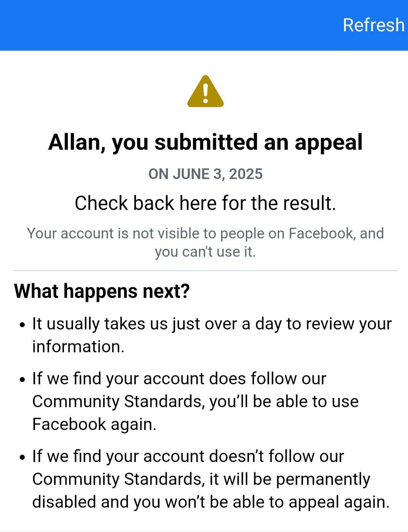Click the bullet dot before "If we find your account does"
The image size is (408, 532).
coord(23,380)
